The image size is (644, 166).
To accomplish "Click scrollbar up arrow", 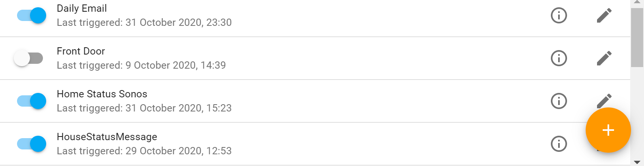I will pyautogui.click(x=637, y=2).
